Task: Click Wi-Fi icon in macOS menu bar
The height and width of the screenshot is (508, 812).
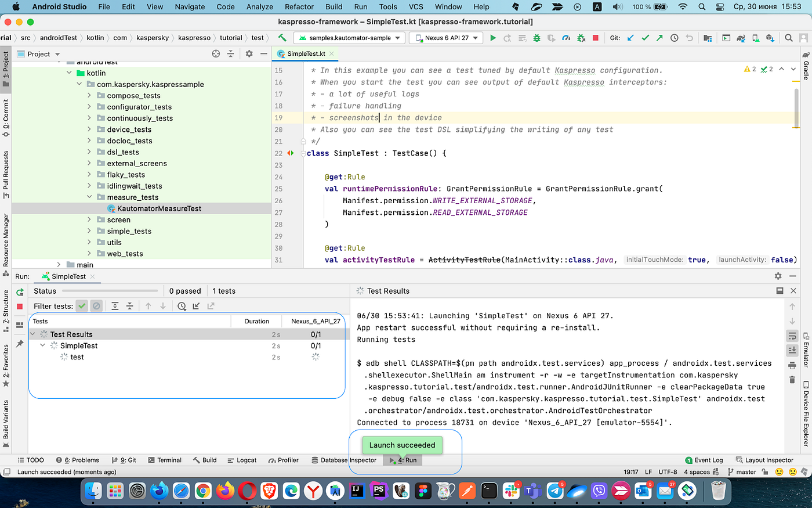Action: click(x=683, y=7)
